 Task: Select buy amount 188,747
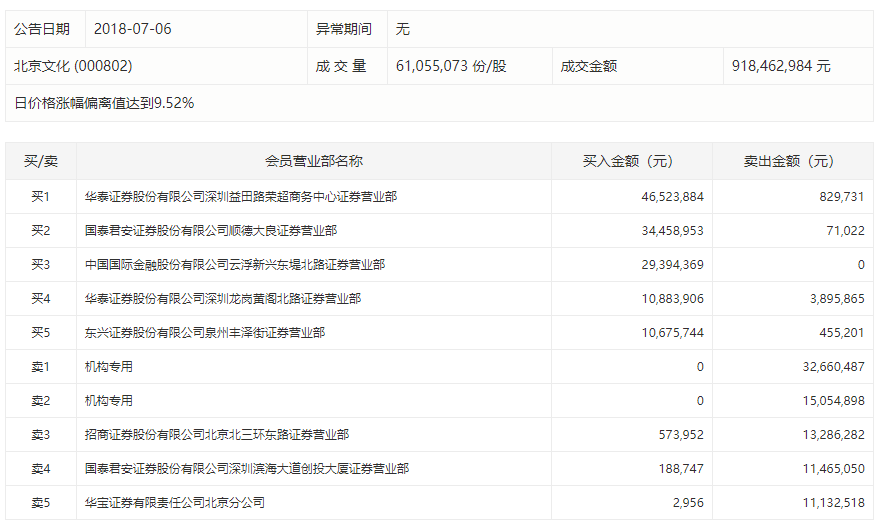click(681, 469)
